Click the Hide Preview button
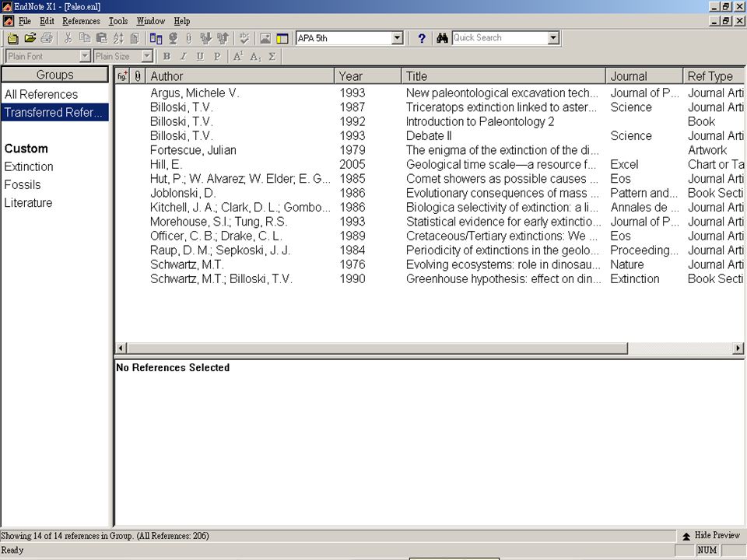The height and width of the screenshot is (560, 747). [711, 536]
